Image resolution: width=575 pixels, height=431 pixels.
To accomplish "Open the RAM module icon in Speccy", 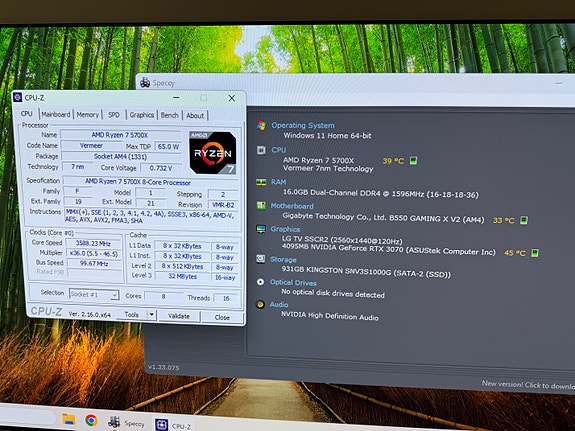I will pos(261,182).
